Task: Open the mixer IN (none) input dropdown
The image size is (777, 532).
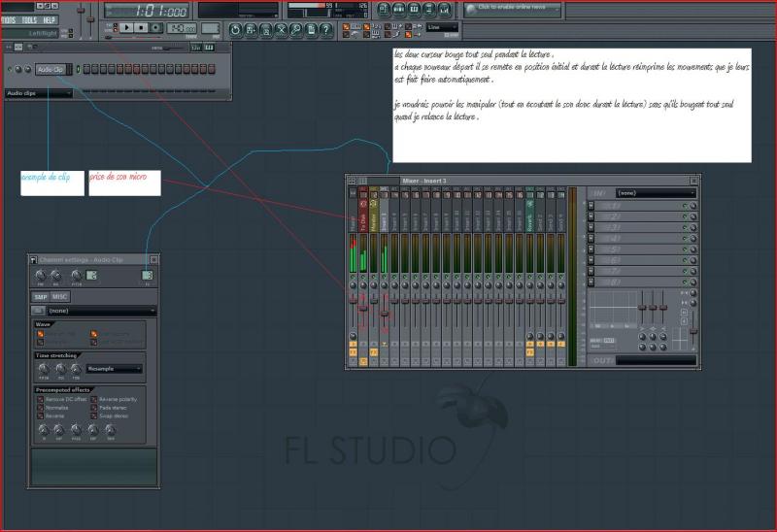Action: pyautogui.click(x=657, y=193)
